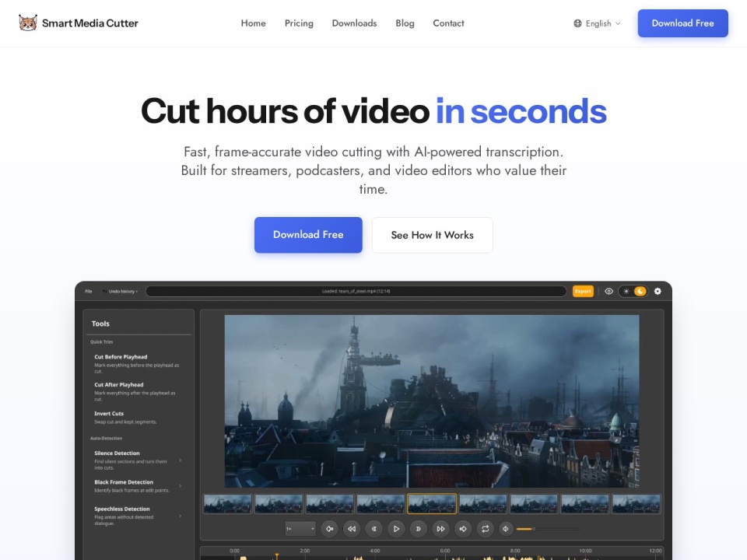Click the rewind double-arrow icon
Viewport: 747px width, 560px height.
[352, 529]
